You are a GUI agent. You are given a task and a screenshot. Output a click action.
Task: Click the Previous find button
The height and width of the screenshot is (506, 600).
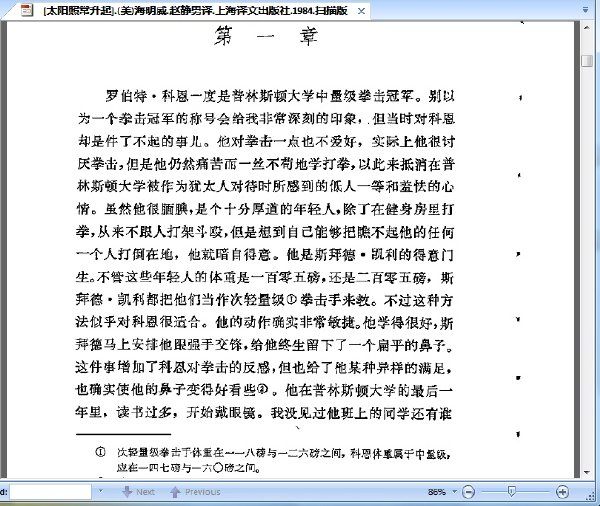(196, 492)
